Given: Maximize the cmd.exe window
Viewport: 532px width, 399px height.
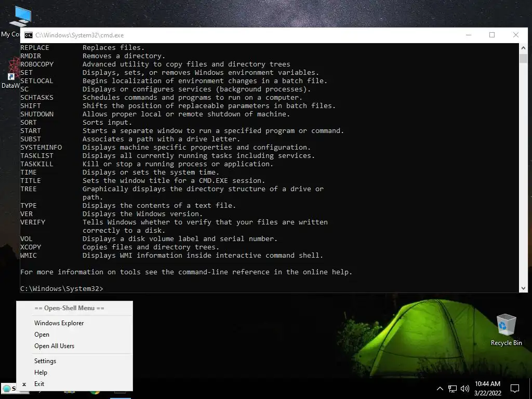Looking at the screenshot, I should pos(492,35).
